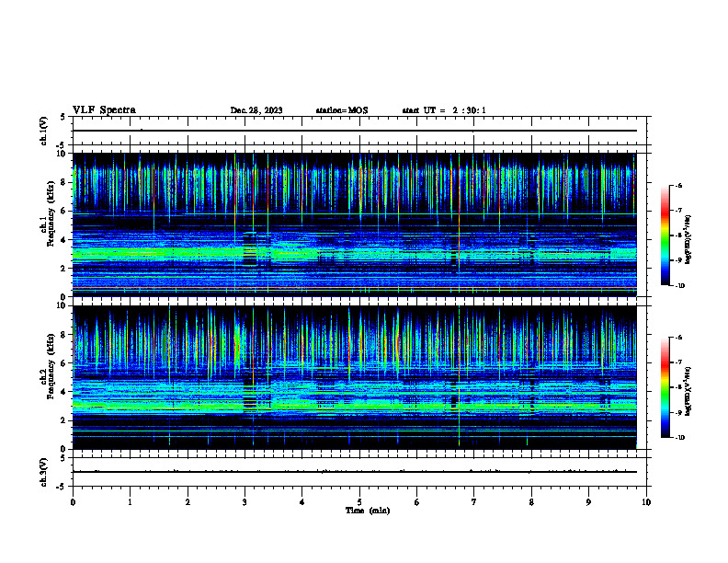This screenshot has width=728, height=563.
Task: Click the "station=MOS" header text
Action: coord(342,110)
